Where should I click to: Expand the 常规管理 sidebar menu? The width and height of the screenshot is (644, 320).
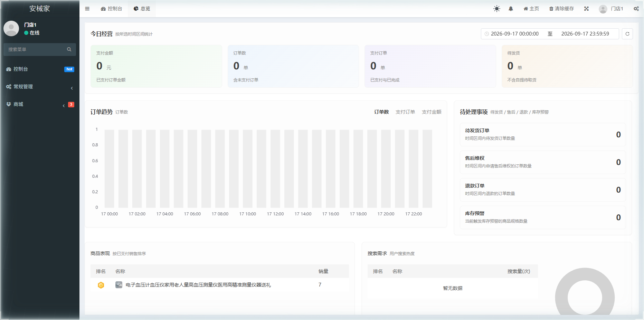40,87
